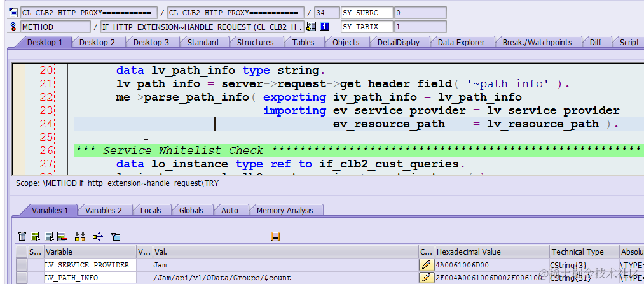The height and width of the screenshot is (284, 644).
Task: Open the Break./Watchpoints tab
Action: (537, 43)
